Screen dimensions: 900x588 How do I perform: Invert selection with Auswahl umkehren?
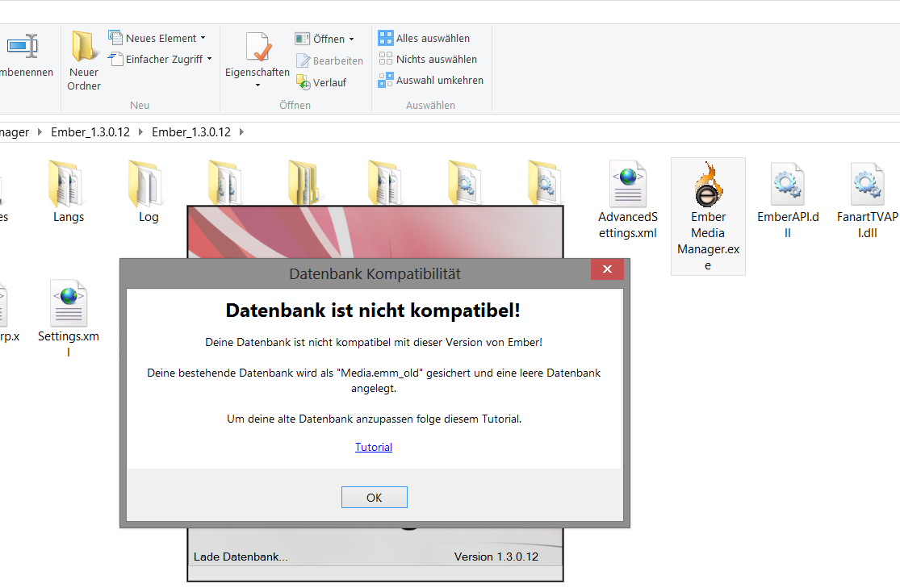tap(431, 81)
